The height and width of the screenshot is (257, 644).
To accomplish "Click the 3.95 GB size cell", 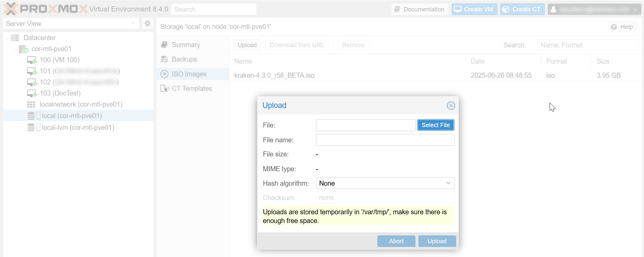I will [609, 75].
